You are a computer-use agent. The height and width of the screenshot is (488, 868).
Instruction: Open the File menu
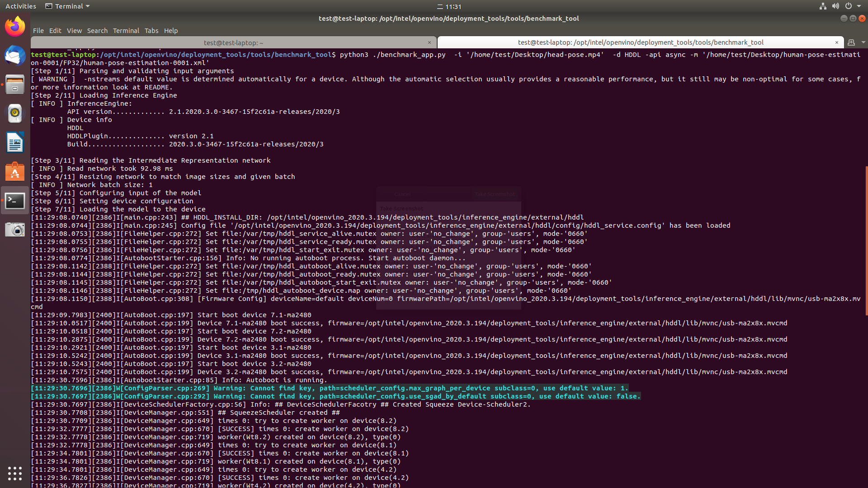pos(38,31)
